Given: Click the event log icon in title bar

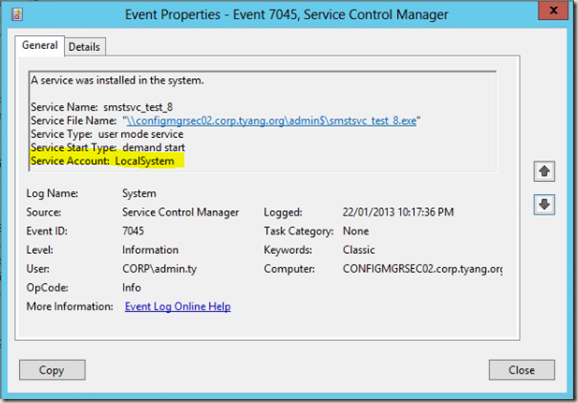Looking at the screenshot, I should pos(17,14).
